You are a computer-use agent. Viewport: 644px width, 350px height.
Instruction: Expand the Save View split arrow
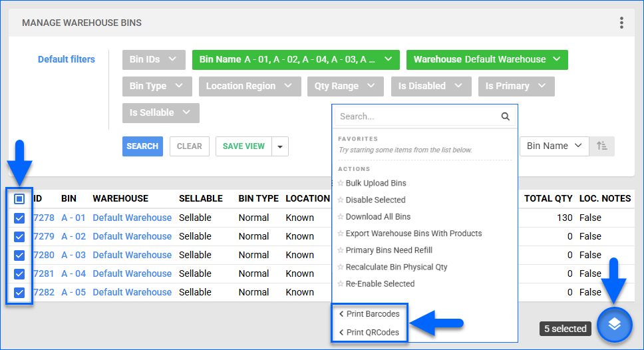pos(280,146)
